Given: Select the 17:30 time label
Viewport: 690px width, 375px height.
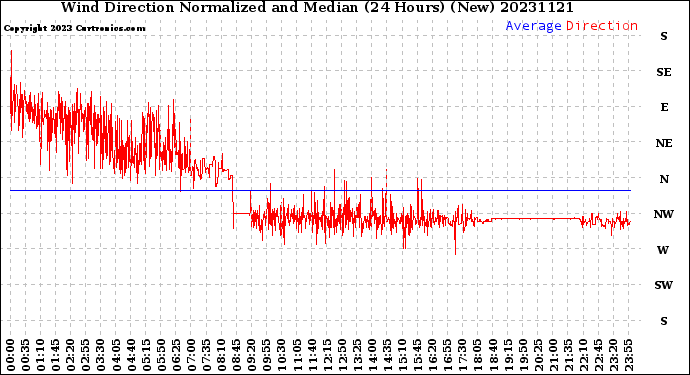Looking at the screenshot, I should (x=463, y=356).
